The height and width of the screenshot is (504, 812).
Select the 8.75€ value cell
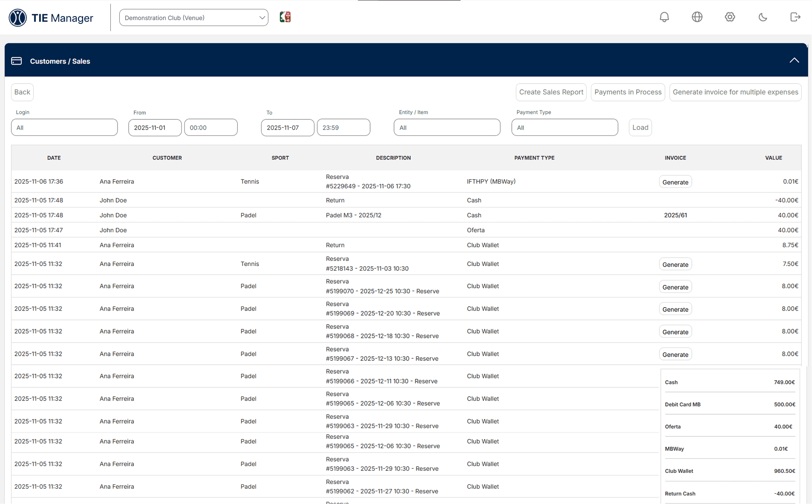click(790, 245)
